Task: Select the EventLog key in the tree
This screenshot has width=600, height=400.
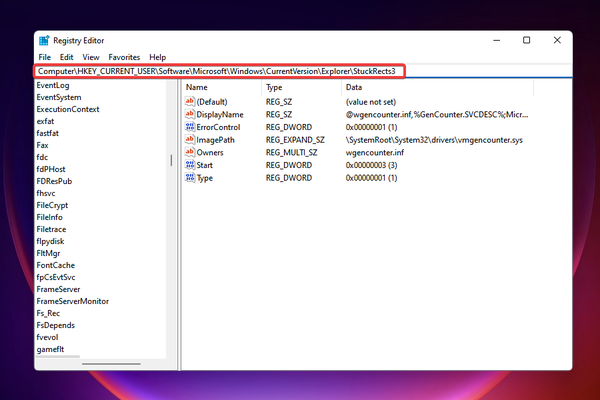Action: pos(53,85)
